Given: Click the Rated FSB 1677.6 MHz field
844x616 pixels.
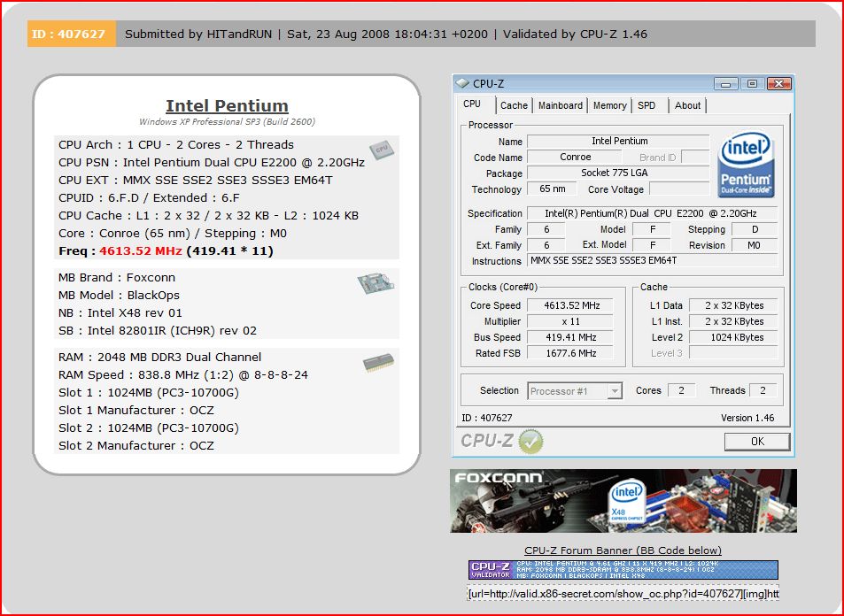Looking at the screenshot, I should tap(570, 353).
